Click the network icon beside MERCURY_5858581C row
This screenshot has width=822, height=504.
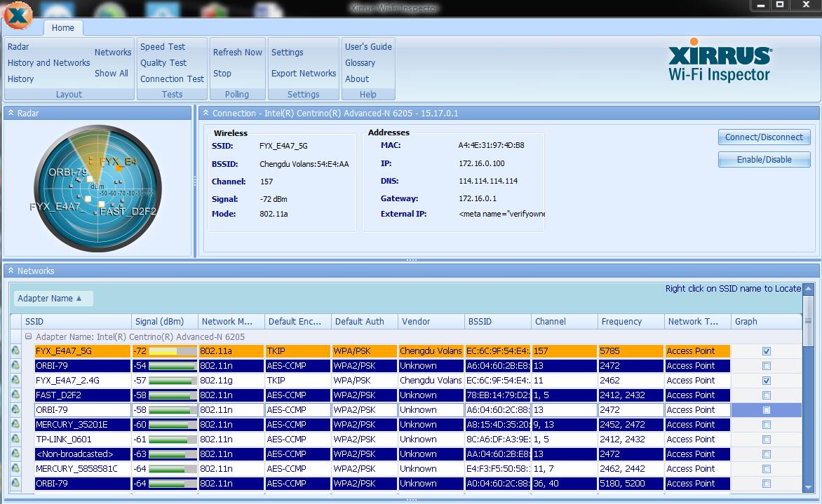coord(15,469)
